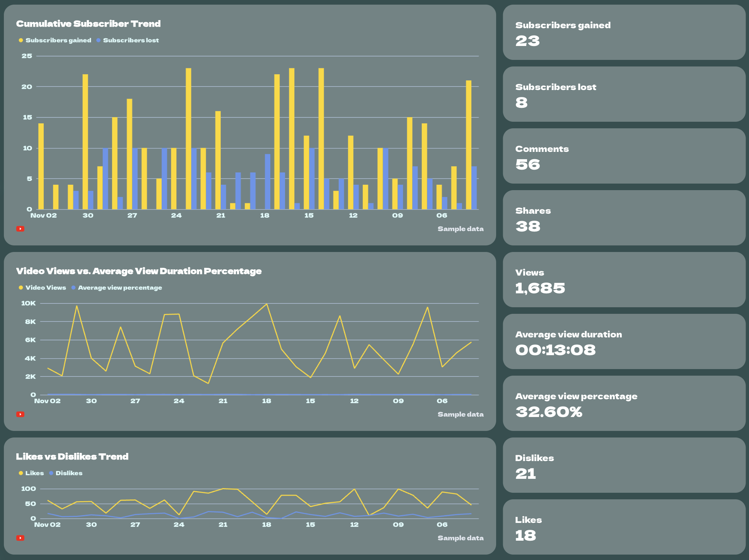Select the yellow Subscribers gained legend dot
The image size is (749, 560).
pyautogui.click(x=20, y=40)
